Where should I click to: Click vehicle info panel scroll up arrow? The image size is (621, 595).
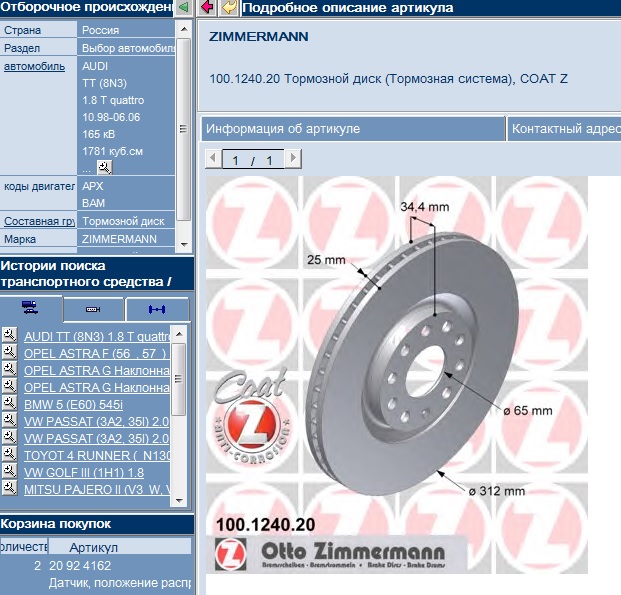(x=184, y=29)
